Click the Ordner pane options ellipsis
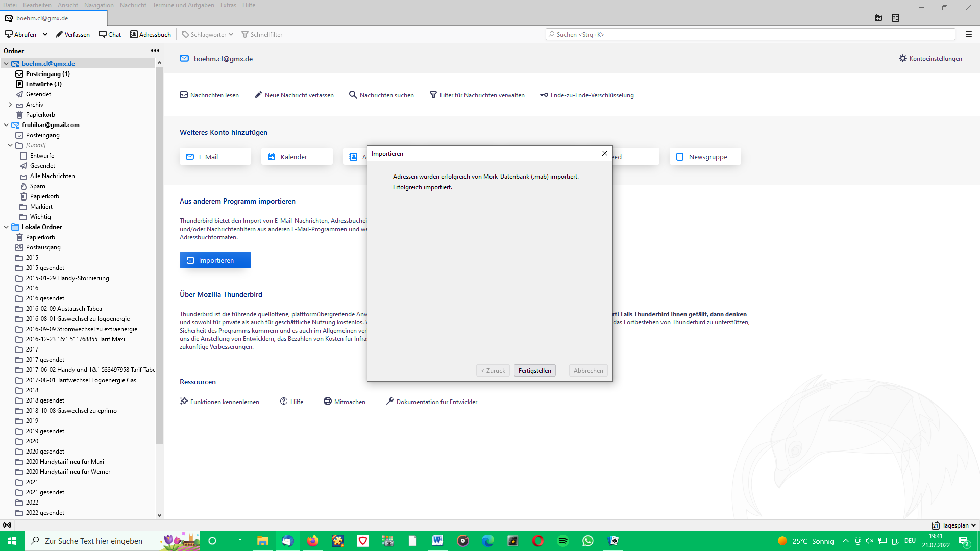The width and height of the screenshot is (980, 551). 155,51
